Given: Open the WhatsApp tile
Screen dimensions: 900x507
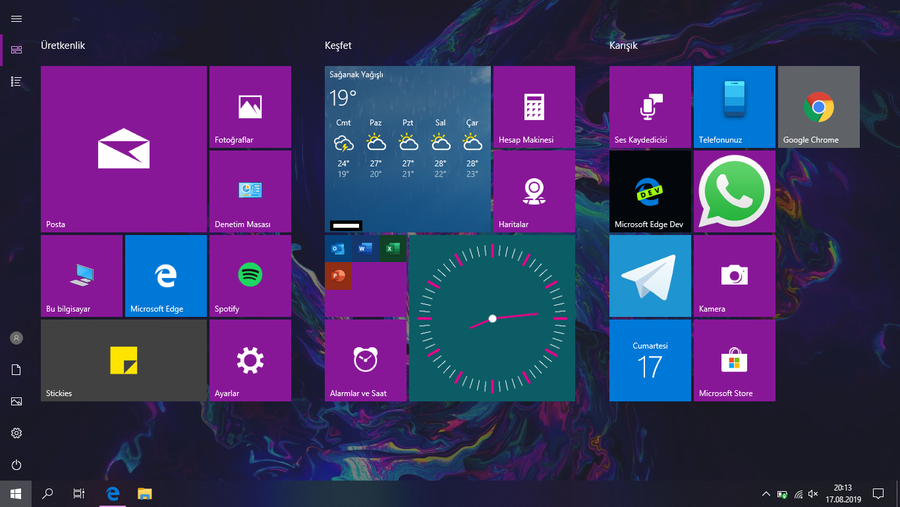Looking at the screenshot, I should (x=734, y=191).
